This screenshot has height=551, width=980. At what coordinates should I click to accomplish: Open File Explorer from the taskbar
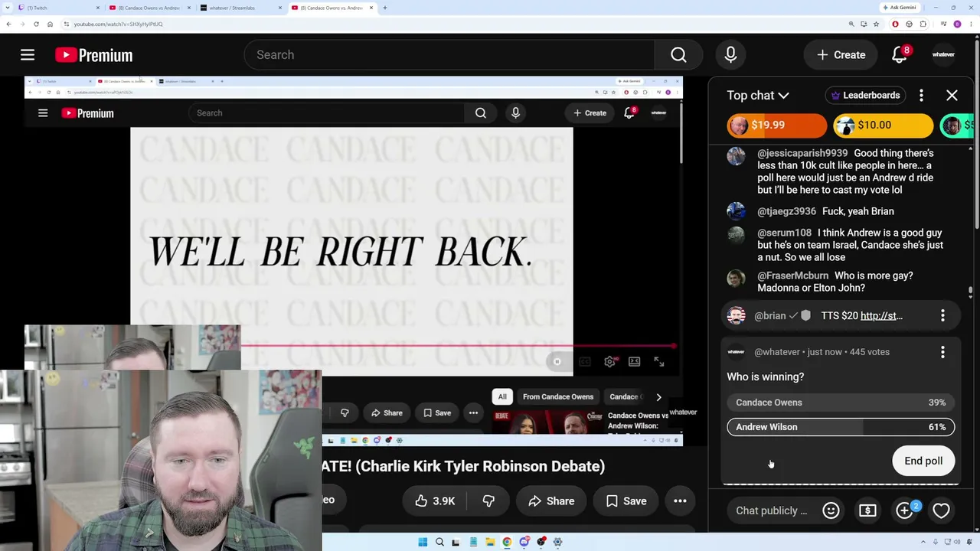[x=490, y=542]
